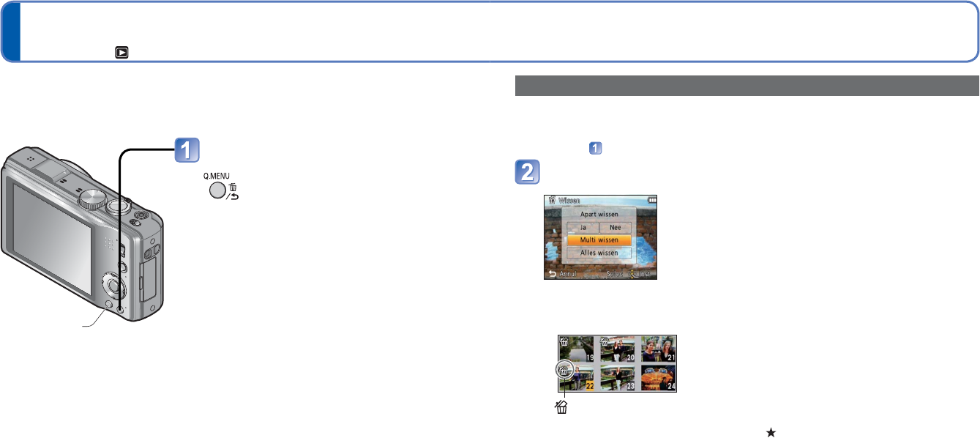Click the camera's mode dial on top
The width and height of the screenshot is (980, 438).
pyautogui.click(x=92, y=198)
